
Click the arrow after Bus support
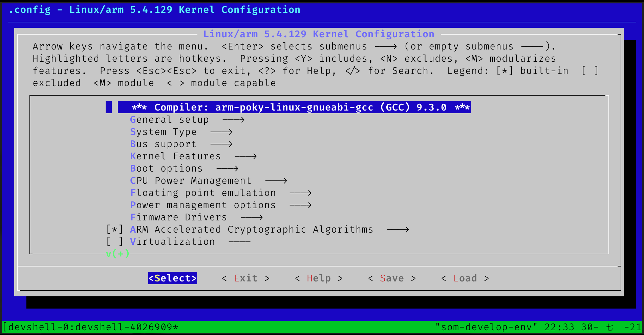point(221,144)
